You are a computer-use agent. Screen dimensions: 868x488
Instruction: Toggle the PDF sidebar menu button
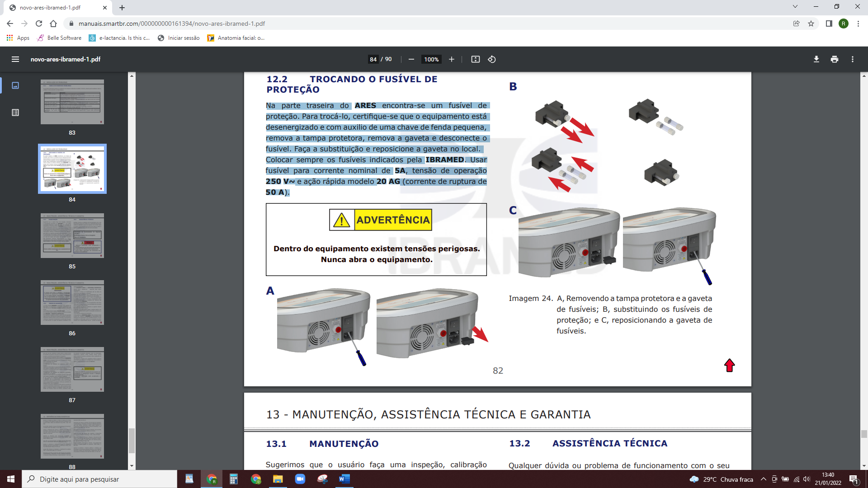coord(15,59)
